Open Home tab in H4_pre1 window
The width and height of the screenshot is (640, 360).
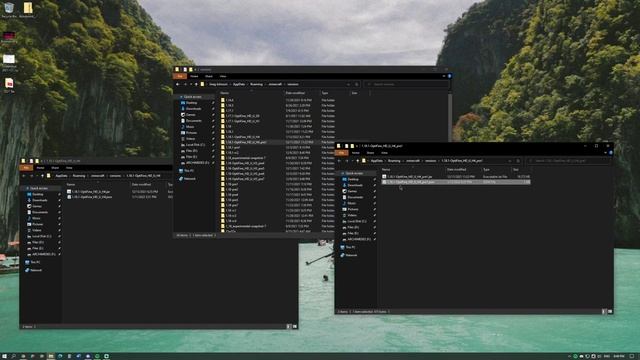pos(356,153)
